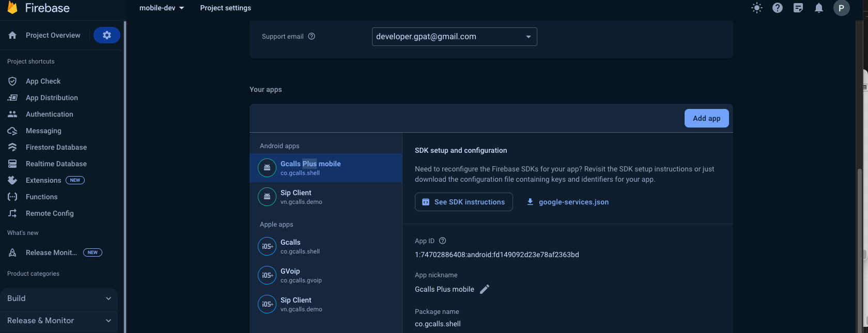Screen dimensions: 868x333
Task: Click the user avatar P
Action: [841, 8]
